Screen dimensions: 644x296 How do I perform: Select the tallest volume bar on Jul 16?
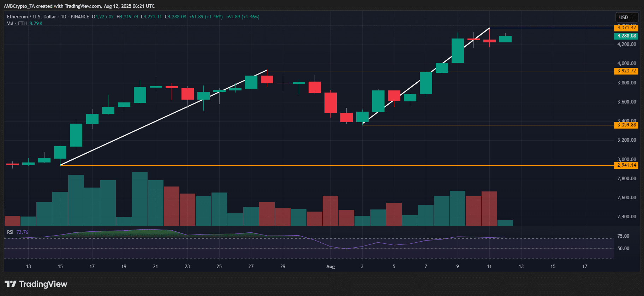(76, 200)
